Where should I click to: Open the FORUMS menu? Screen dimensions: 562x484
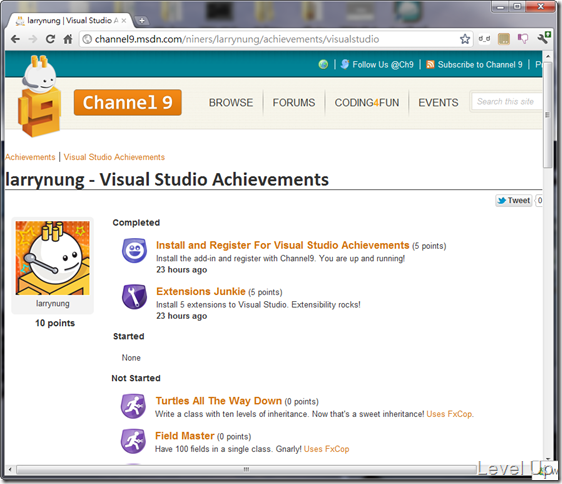coord(294,103)
